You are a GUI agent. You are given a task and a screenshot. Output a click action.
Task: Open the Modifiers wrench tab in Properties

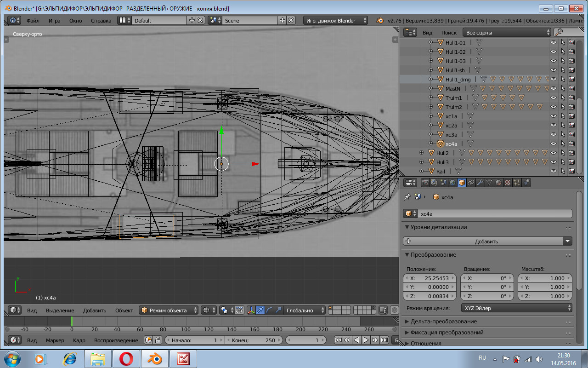(480, 183)
